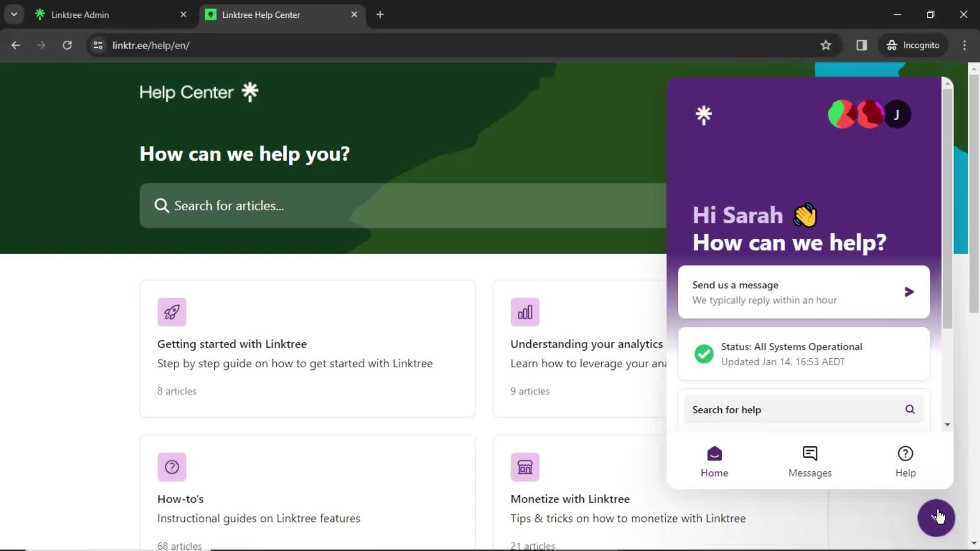The height and width of the screenshot is (551, 980).
Task: Go forward in browser history
Action: click(x=41, y=45)
